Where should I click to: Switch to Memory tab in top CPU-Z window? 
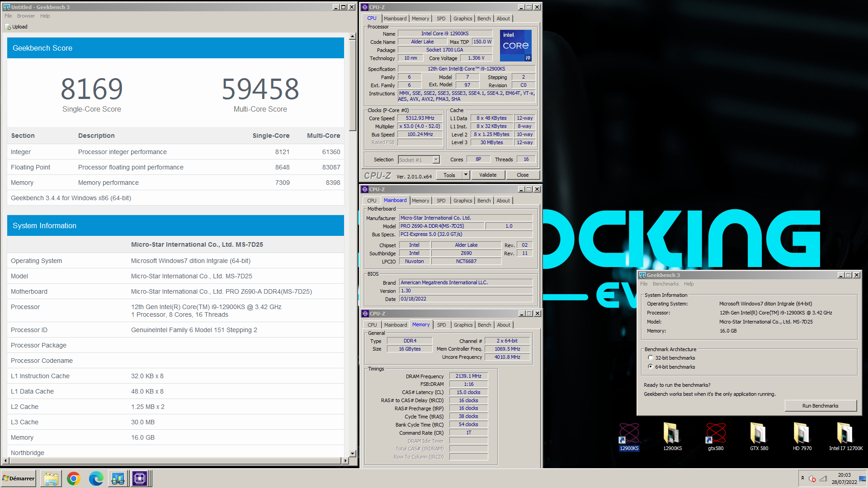[420, 19]
